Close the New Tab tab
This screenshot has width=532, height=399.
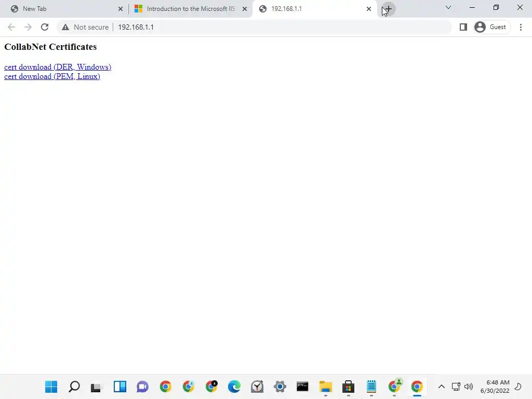click(x=121, y=9)
